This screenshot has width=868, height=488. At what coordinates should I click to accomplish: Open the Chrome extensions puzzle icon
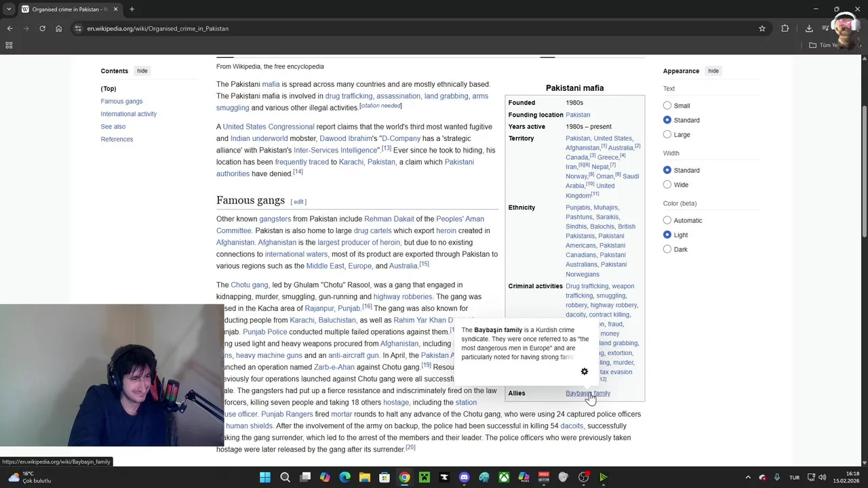point(785,28)
